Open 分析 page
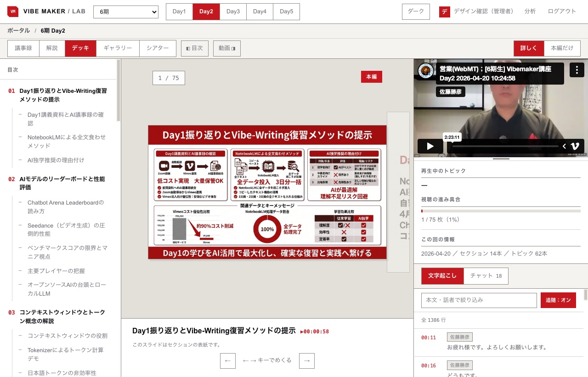This screenshot has height=377, width=588. pyautogui.click(x=530, y=11)
